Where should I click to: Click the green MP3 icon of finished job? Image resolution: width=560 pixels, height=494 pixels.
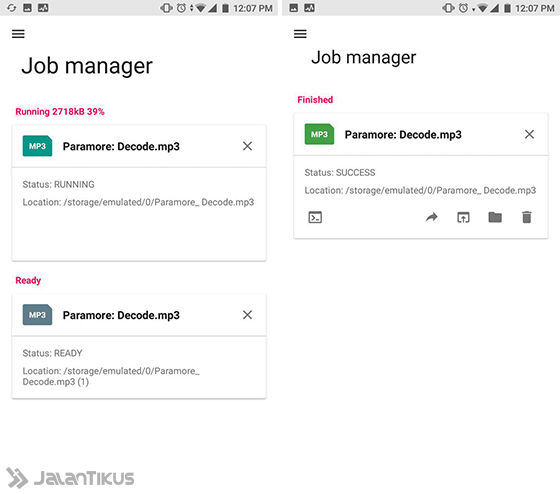point(319,134)
